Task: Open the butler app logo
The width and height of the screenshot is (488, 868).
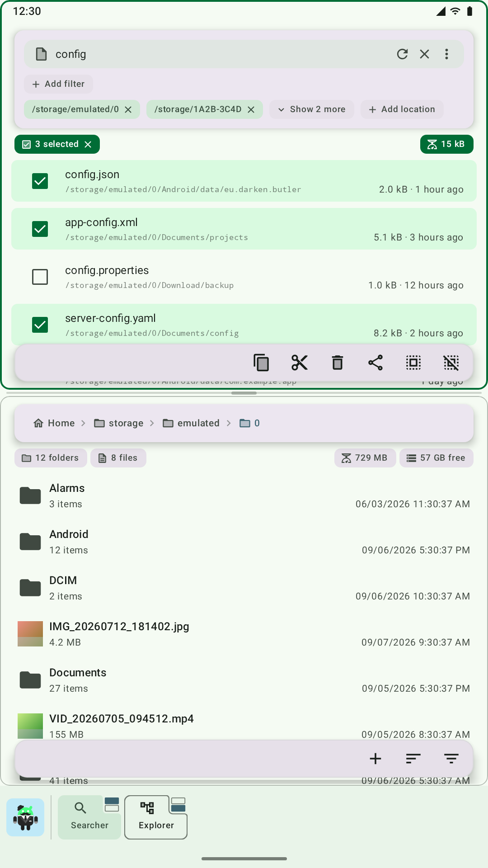Action: [x=25, y=817]
